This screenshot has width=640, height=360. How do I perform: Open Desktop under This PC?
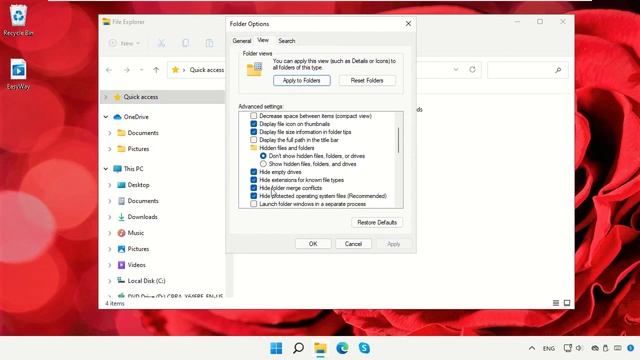coord(138,185)
